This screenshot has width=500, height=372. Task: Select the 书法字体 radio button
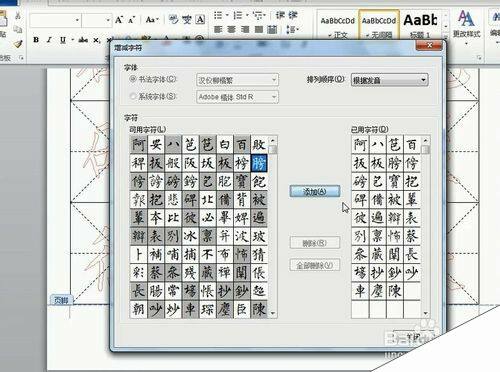(133, 79)
